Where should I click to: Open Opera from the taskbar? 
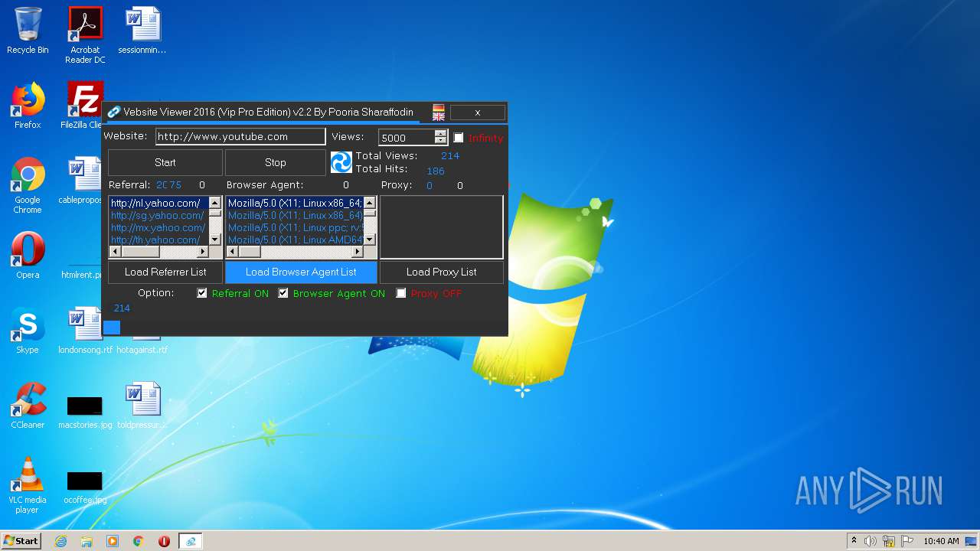pyautogui.click(x=164, y=541)
